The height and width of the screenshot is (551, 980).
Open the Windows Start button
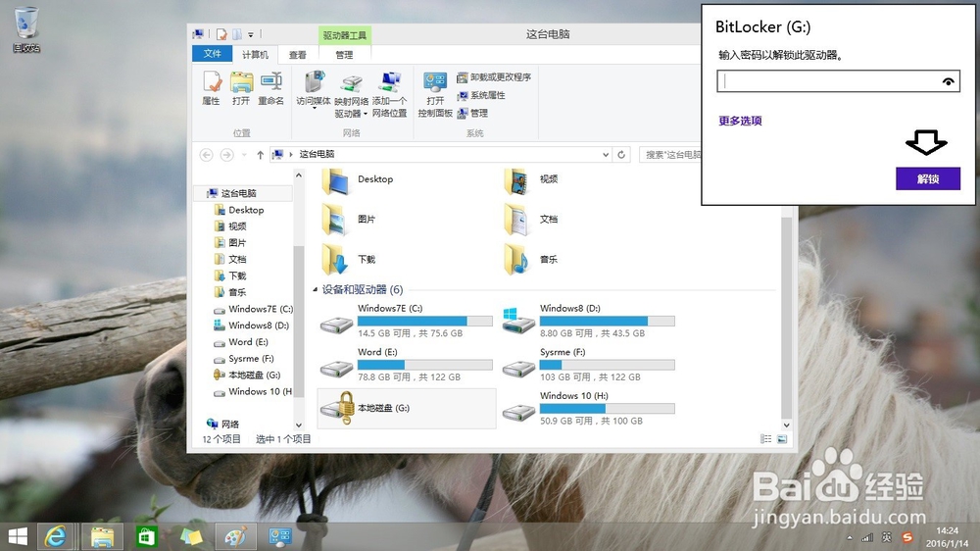(18, 536)
